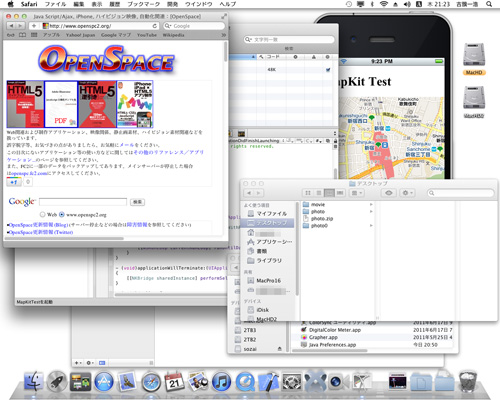500x400 pixels.
Task: Open the ウインドウ menu
Action: [x=199, y=4]
